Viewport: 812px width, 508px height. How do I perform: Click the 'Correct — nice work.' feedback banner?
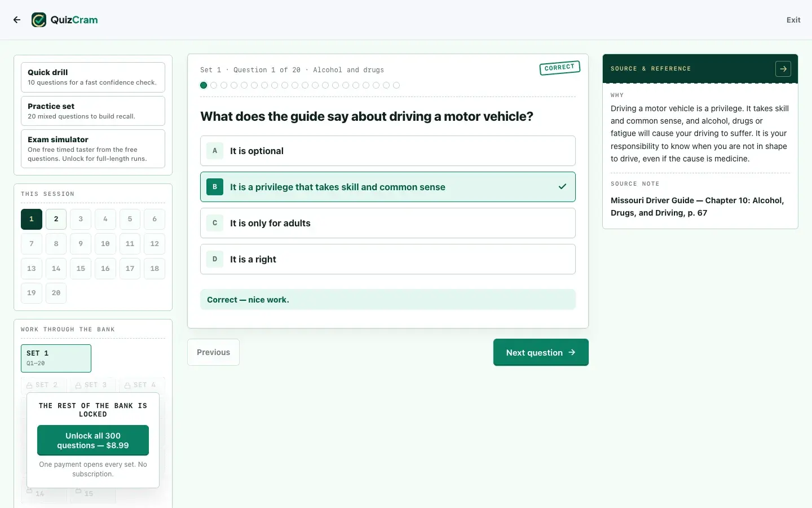(388, 300)
